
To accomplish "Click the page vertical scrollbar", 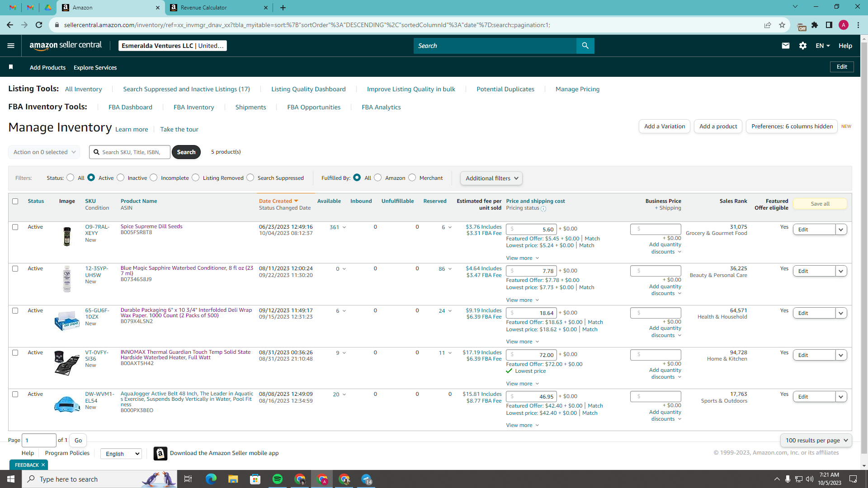I will coord(864,249).
